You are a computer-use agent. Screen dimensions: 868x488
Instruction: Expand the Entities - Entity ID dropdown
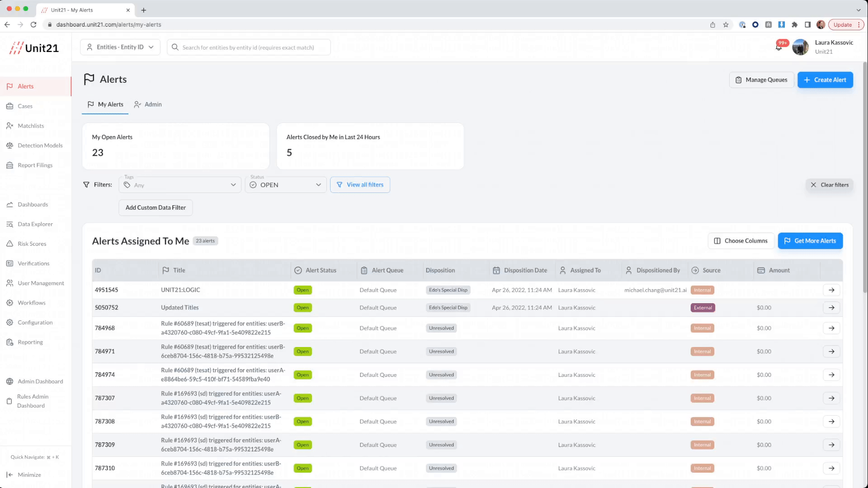click(x=120, y=47)
